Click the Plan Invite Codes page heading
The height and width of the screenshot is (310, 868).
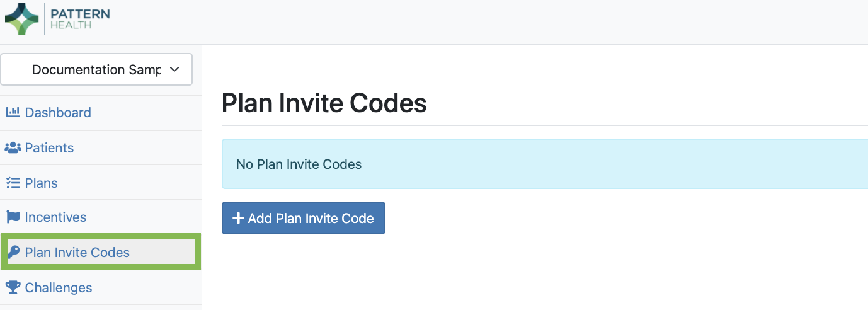click(x=324, y=103)
